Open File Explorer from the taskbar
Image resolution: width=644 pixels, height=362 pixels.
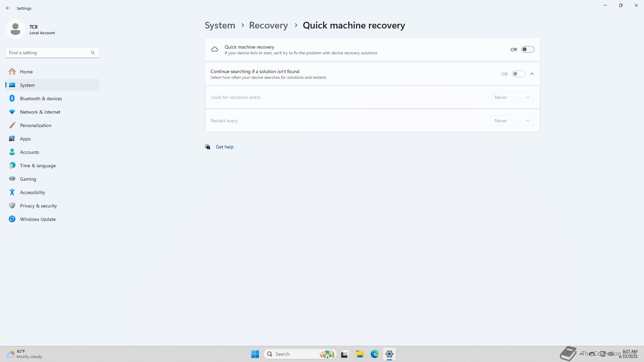click(360, 354)
